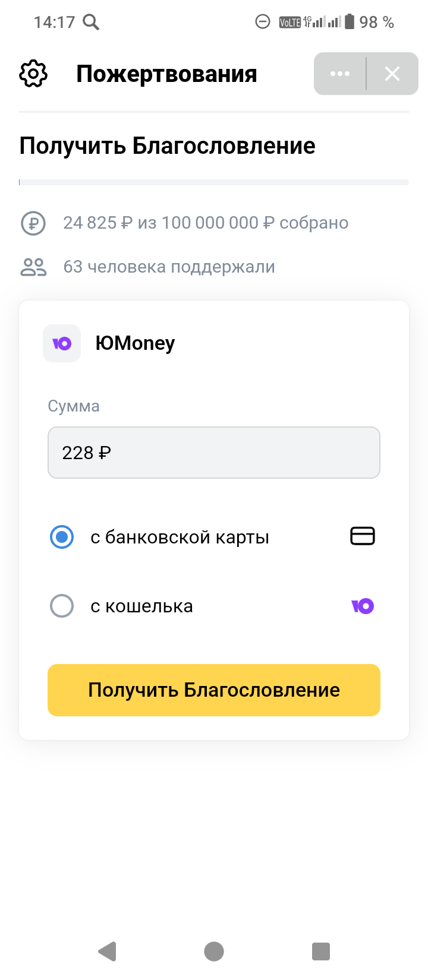The width and height of the screenshot is (428, 980).
Task: Tap the bank card icon
Action: coord(363,536)
